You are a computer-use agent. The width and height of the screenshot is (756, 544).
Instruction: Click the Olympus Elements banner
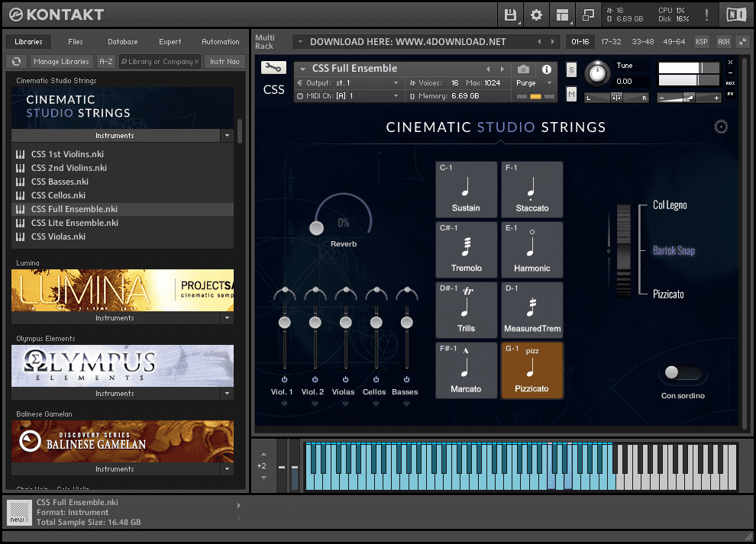pos(122,365)
